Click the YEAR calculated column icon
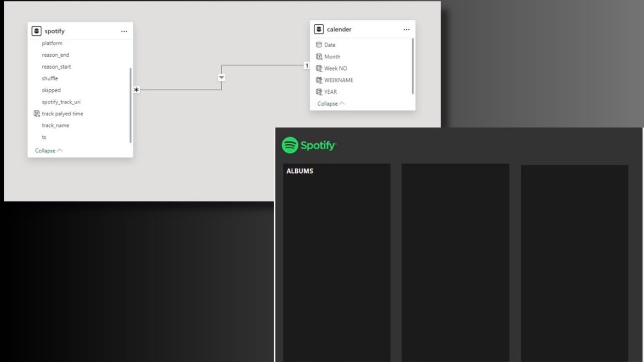This screenshot has width=644, height=362. click(x=319, y=92)
